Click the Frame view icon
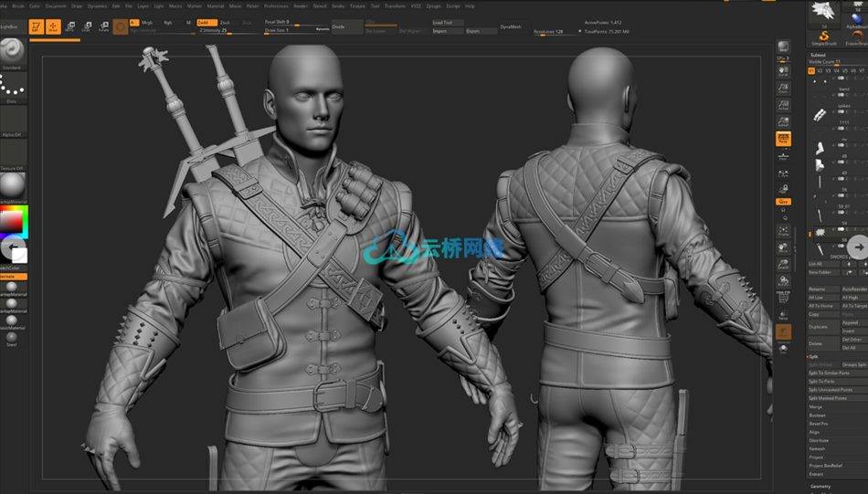Image resolution: width=868 pixels, height=494 pixels. pos(783,231)
